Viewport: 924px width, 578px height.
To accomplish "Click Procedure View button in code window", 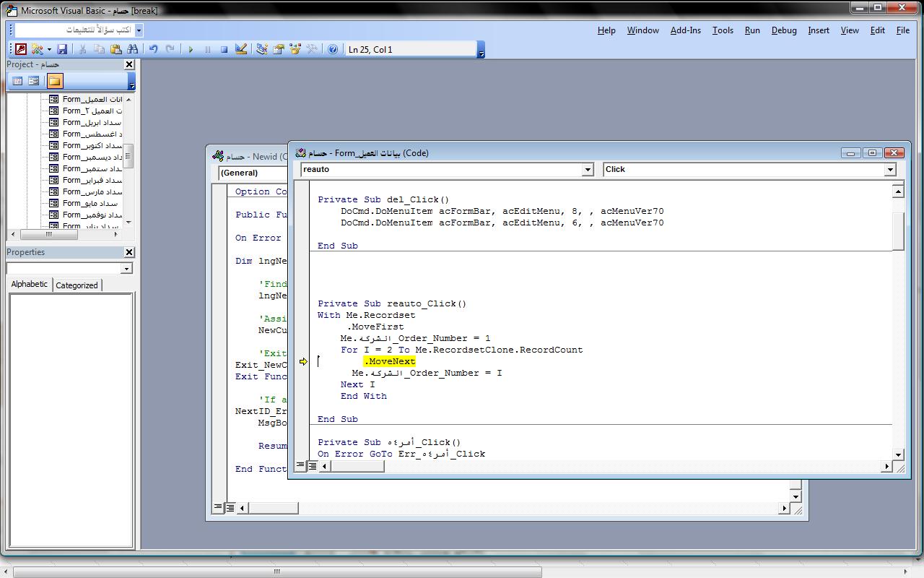I will 300,466.
